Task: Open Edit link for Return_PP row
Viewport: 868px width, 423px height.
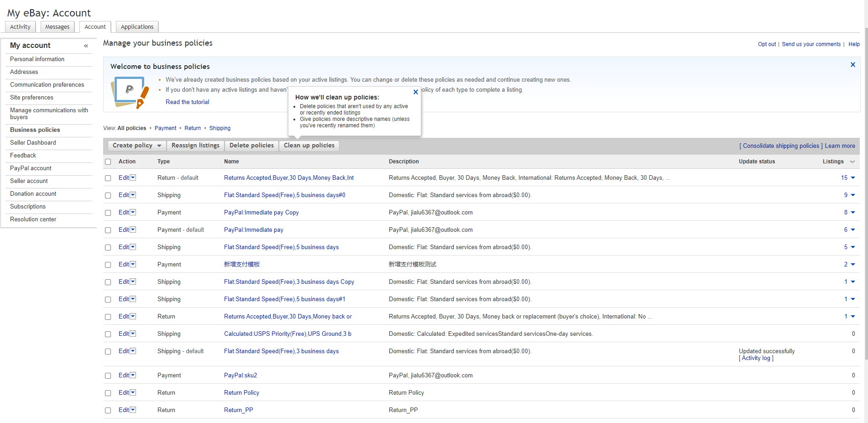Action: tap(124, 410)
